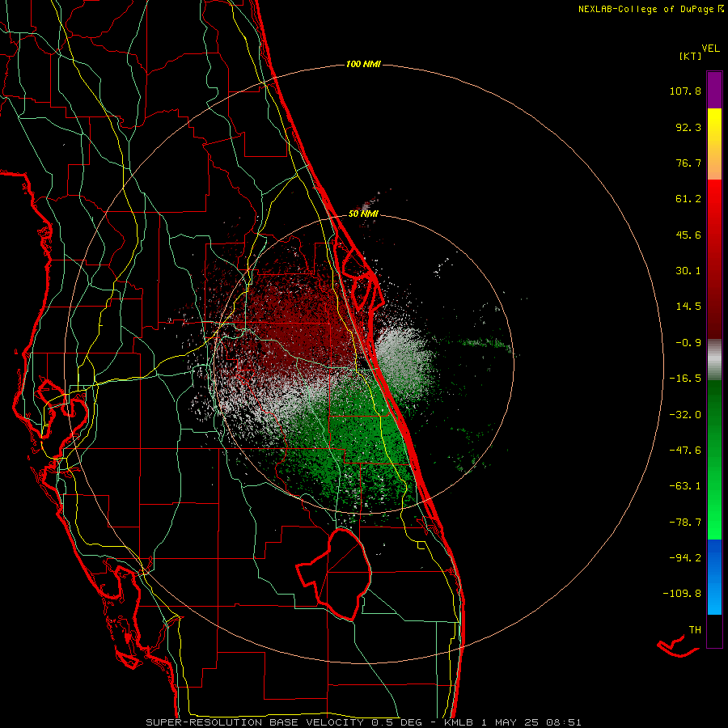Click the -78.7 legend value
The height and width of the screenshot is (728, 728).
point(685,523)
